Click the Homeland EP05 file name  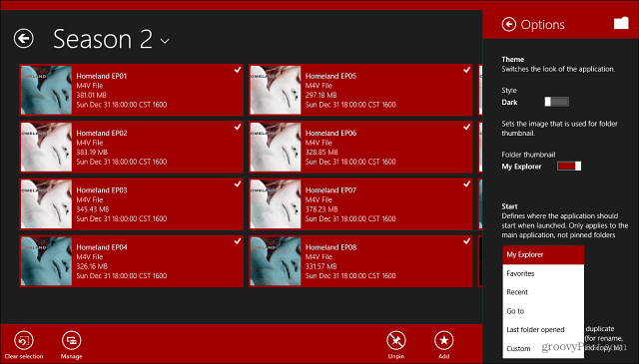(x=330, y=76)
